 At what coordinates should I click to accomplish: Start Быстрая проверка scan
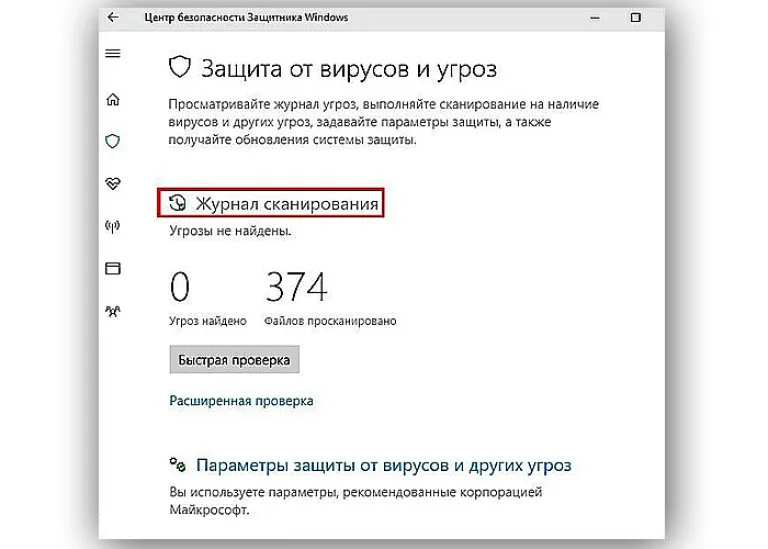[235, 359]
